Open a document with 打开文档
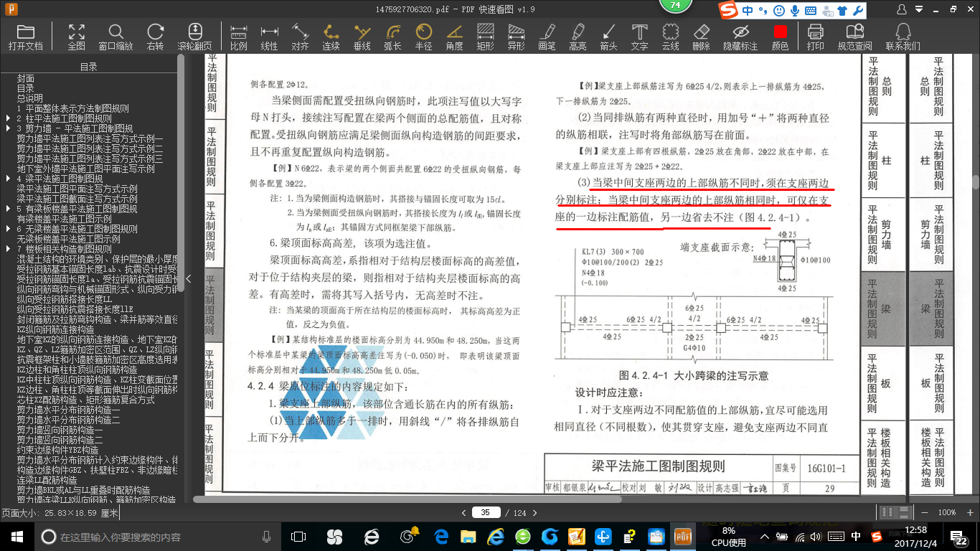This screenshot has height=551, width=980. 26,37
